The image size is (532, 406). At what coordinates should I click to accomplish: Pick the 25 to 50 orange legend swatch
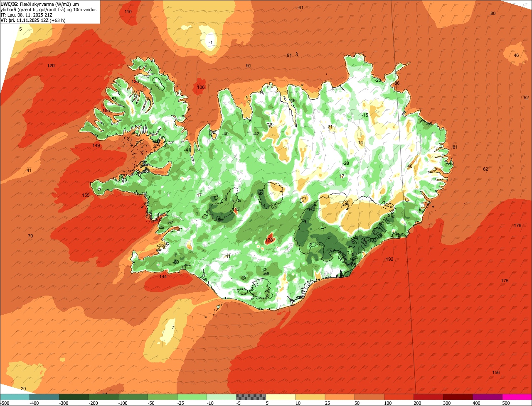340,397
